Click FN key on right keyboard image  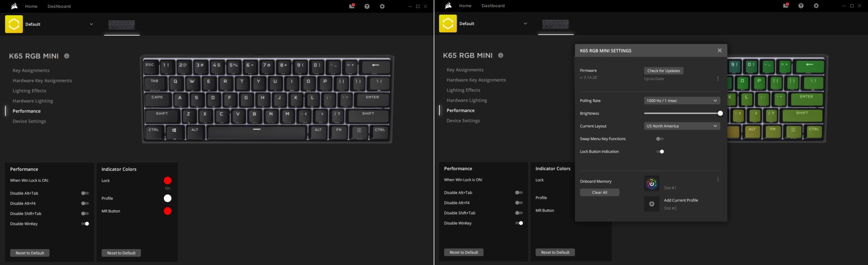(x=773, y=131)
